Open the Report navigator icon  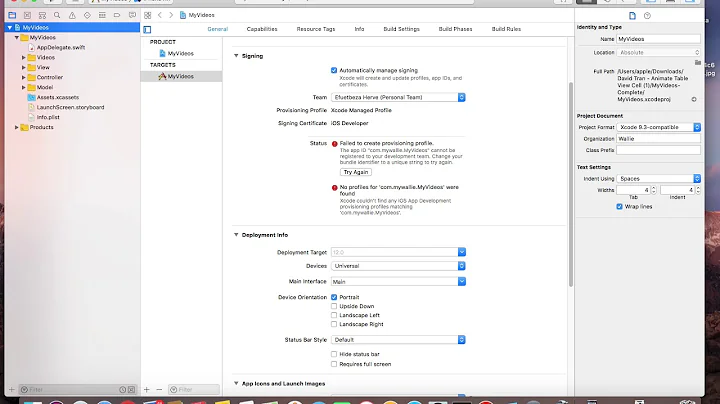click(x=132, y=15)
